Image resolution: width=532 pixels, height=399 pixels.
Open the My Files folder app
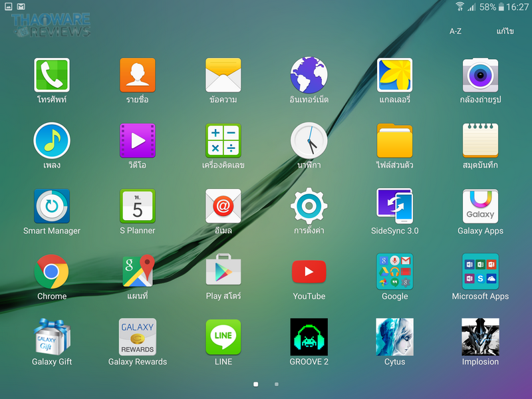[x=394, y=140]
